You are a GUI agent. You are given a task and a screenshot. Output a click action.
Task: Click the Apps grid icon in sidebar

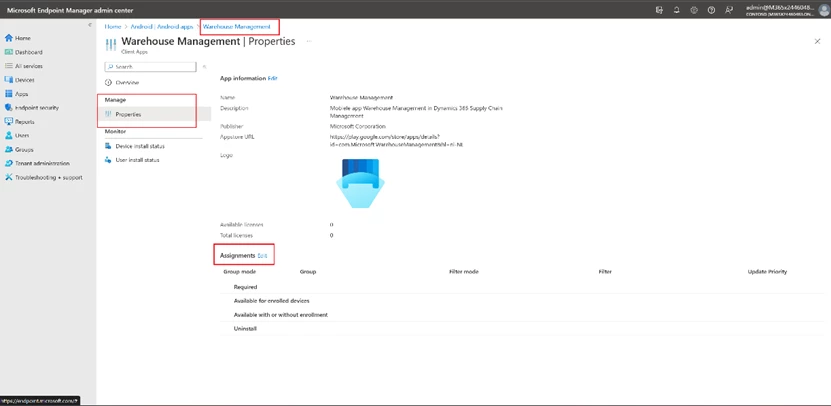[x=8, y=94]
